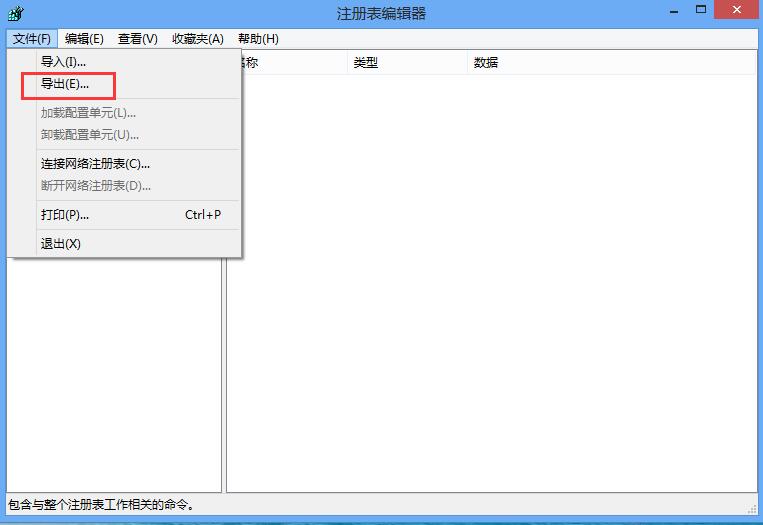
Task: Click the grayed 断开网络注册表(D)... entry
Action: coord(124,186)
